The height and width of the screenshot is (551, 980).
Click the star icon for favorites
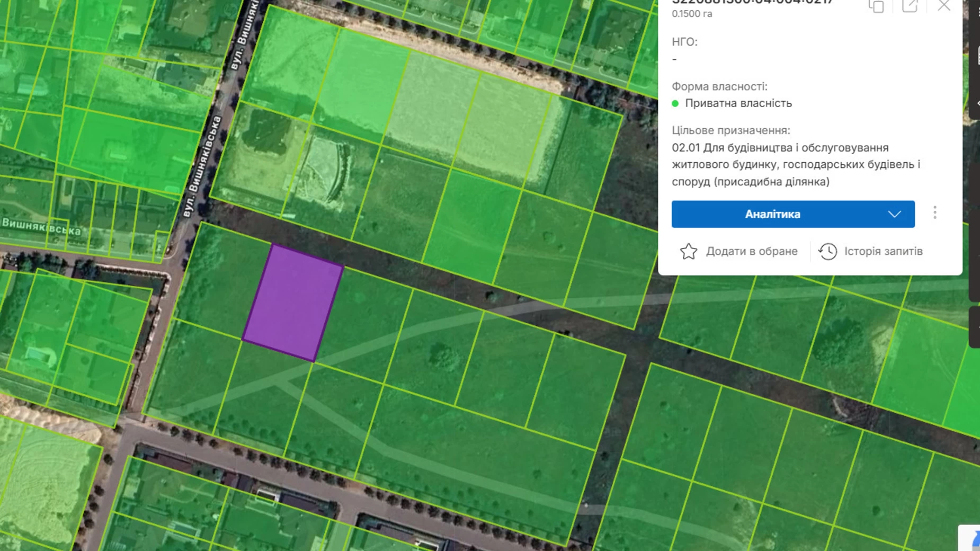point(688,251)
